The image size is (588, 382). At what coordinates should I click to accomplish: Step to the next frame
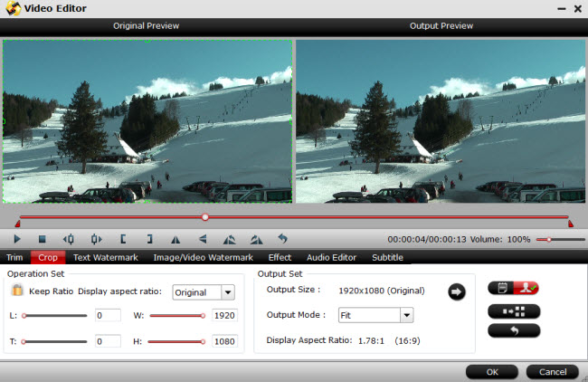pos(97,239)
